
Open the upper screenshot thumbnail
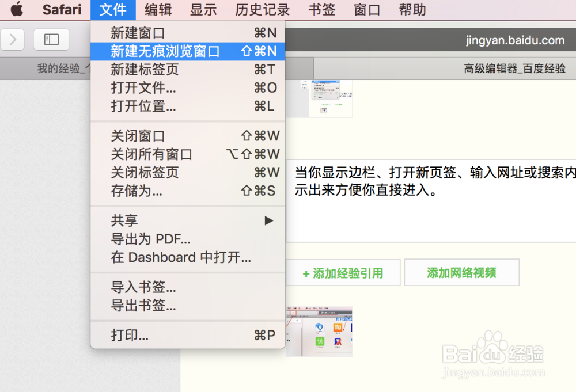pos(319,98)
